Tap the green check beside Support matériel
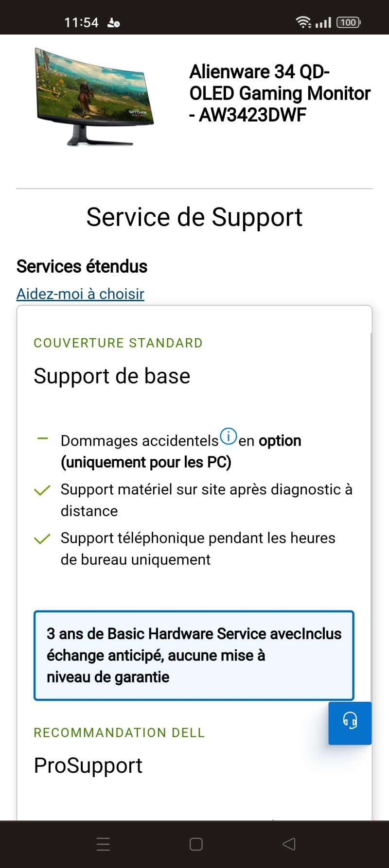 42,490
